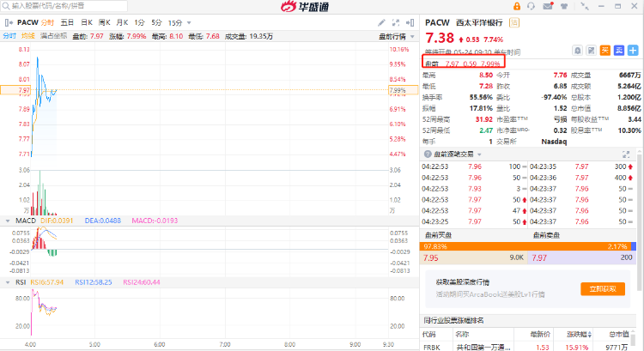Click the 最新价 column header
This screenshot has height=351, width=644.
point(540,335)
